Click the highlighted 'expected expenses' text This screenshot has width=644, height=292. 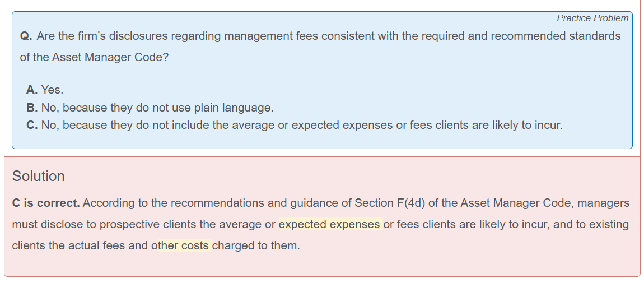329,225
